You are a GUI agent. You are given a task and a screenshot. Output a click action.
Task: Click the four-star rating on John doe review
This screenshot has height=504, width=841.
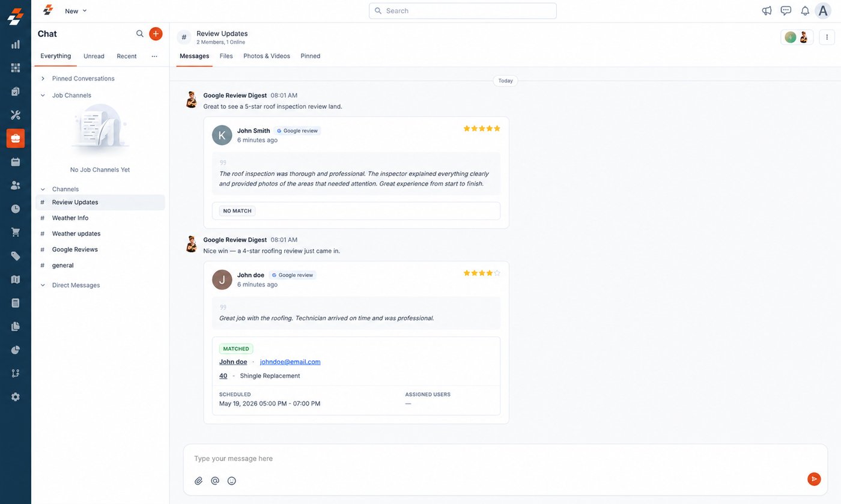pyautogui.click(x=482, y=273)
